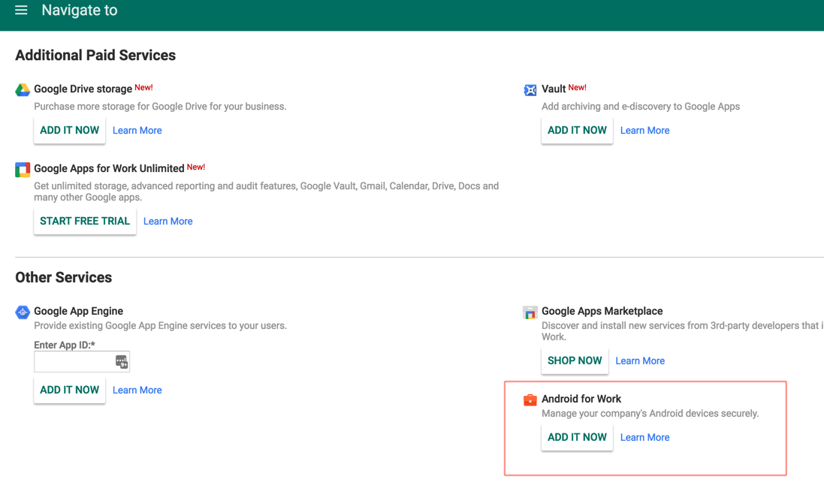
Task: Open Learn More for Apps Unlimited
Action: [x=168, y=222]
